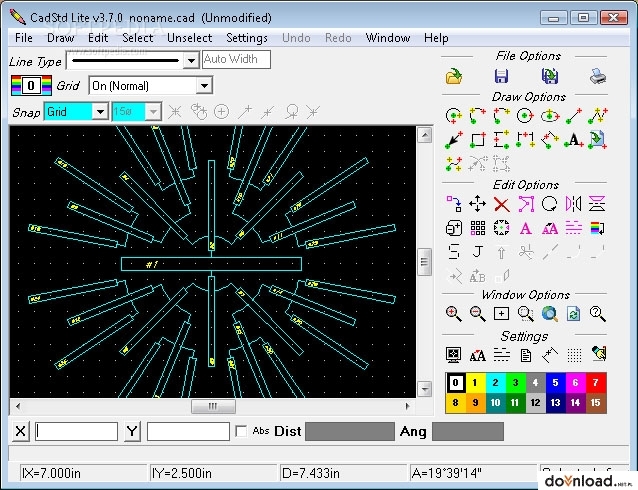
Task: Select the red X Delete tool
Action: pos(501,204)
